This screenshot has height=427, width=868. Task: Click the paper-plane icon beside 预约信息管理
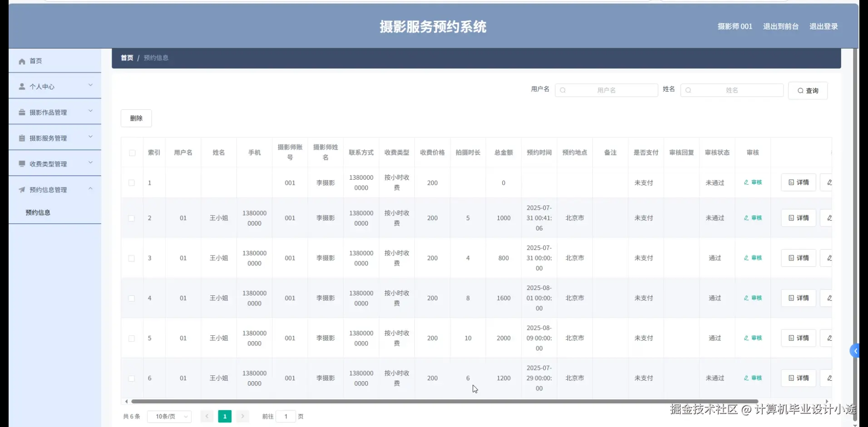point(22,190)
